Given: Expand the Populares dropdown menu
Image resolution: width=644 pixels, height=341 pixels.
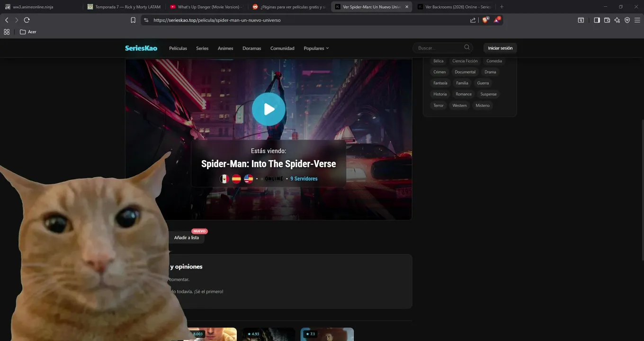Looking at the screenshot, I should tap(316, 48).
